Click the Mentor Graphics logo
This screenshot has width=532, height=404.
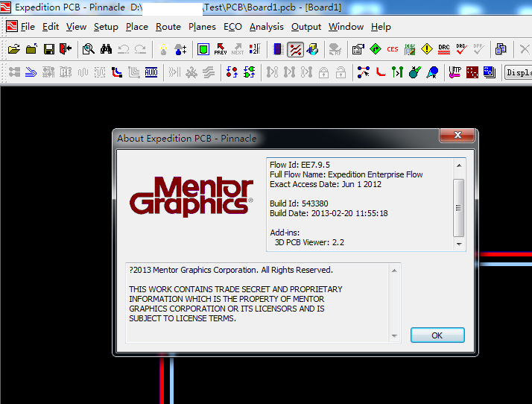coord(191,196)
